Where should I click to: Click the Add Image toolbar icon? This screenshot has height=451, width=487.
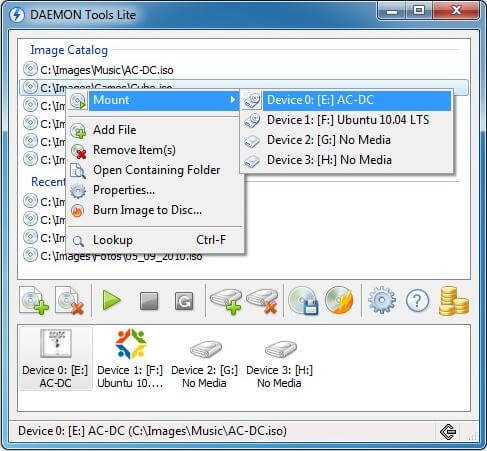pos(34,301)
